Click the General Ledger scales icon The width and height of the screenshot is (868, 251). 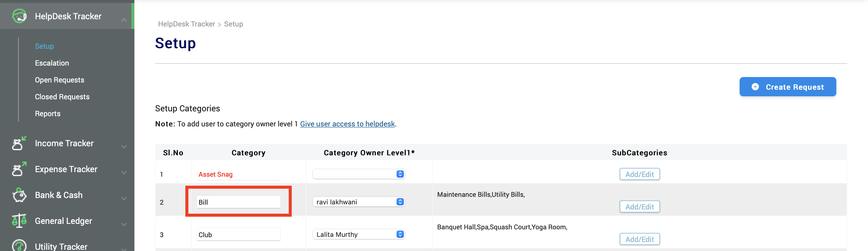tap(19, 221)
